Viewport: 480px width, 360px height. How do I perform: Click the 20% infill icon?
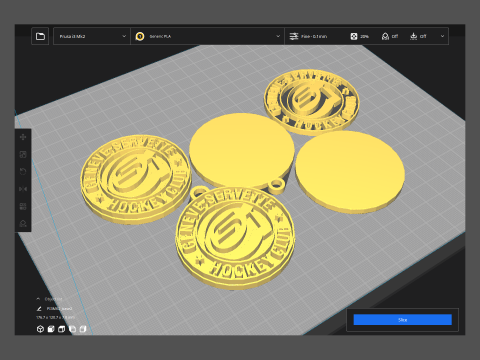pyautogui.click(x=354, y=36)
